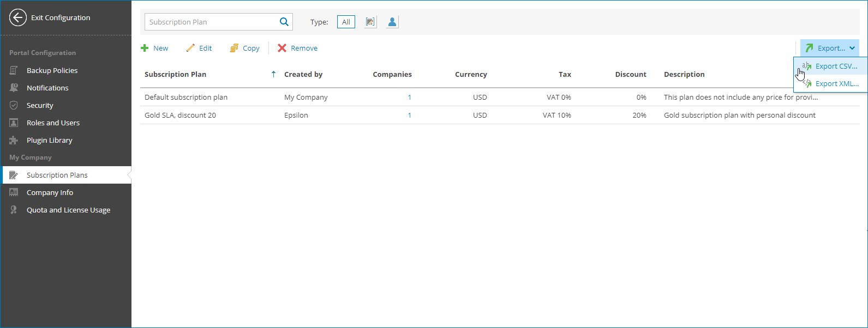The width and height of the screenshot is (868, 328).
Task: Expand the Export dropdown arrow
Action: tap(852, 48)
